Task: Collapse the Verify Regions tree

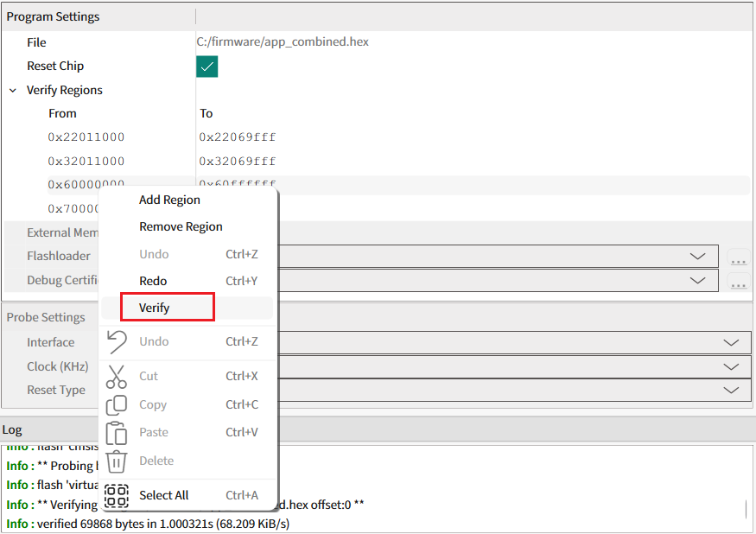Action: pyautogui.click(x=13, y=90)
